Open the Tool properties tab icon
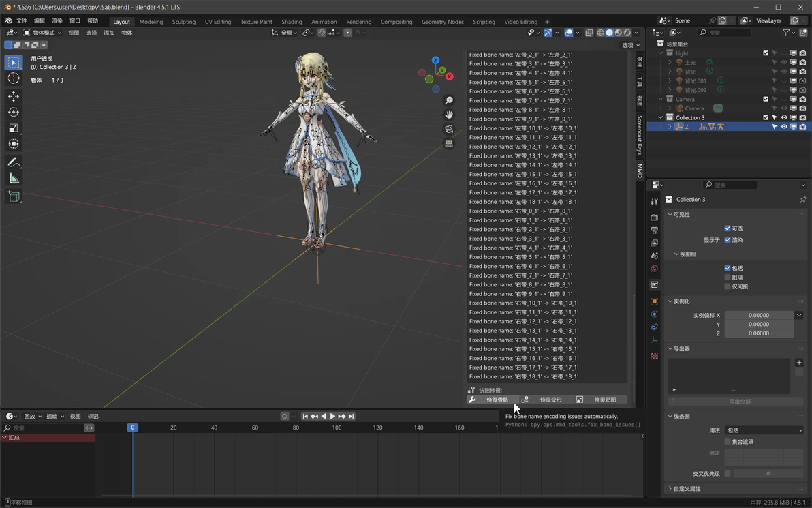 click(x=655, y=201)
